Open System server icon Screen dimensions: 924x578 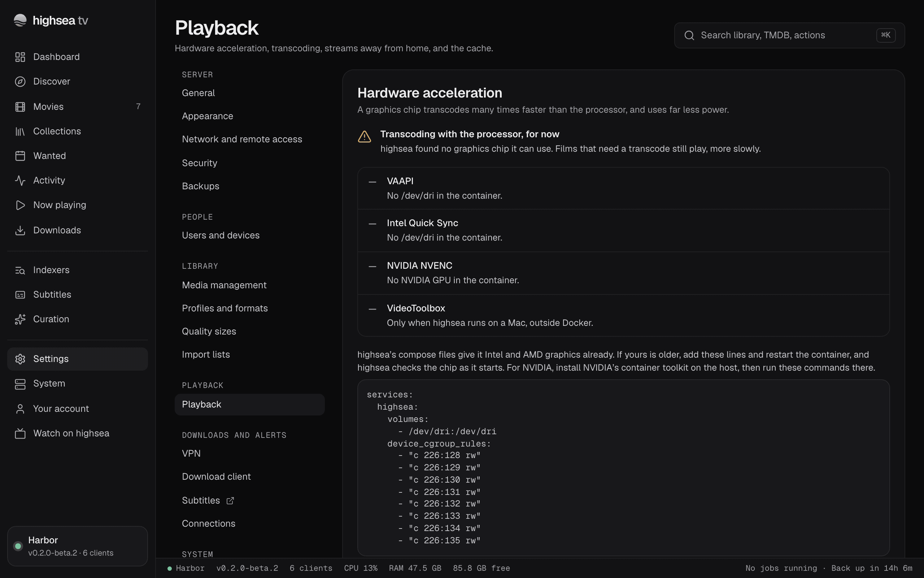(x=20, y=384)
